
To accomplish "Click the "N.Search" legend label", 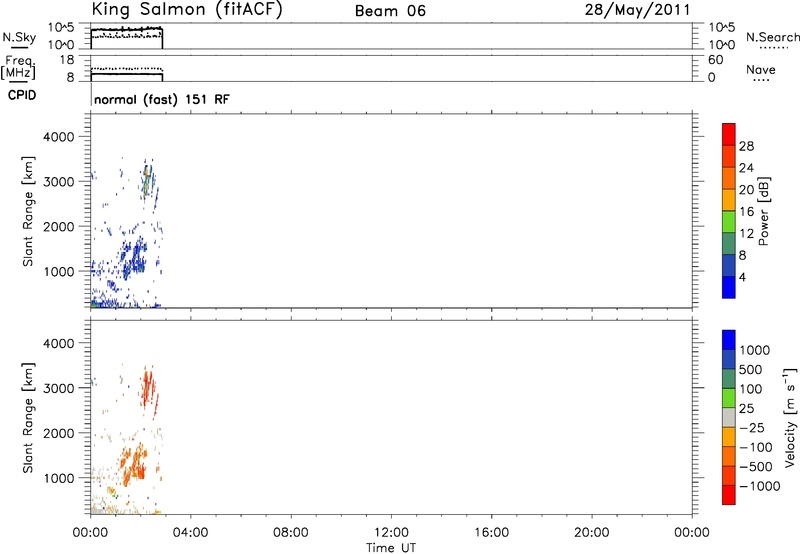I will click(x=772, y=37).
